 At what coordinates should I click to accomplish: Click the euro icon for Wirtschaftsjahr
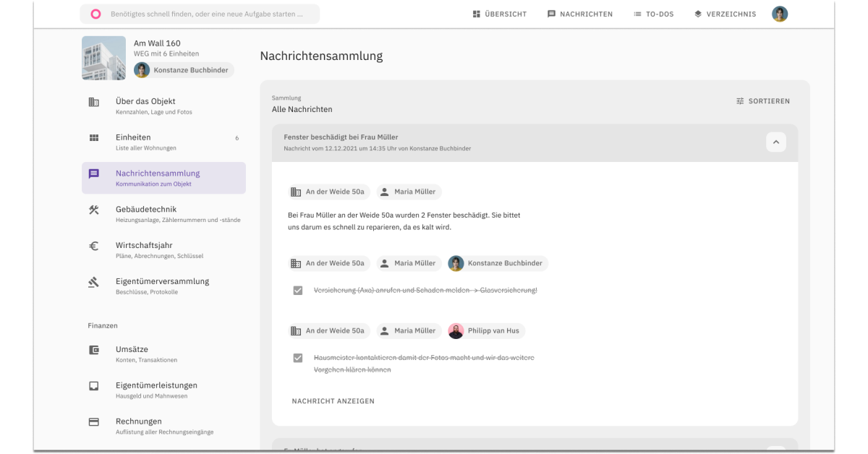93,247
